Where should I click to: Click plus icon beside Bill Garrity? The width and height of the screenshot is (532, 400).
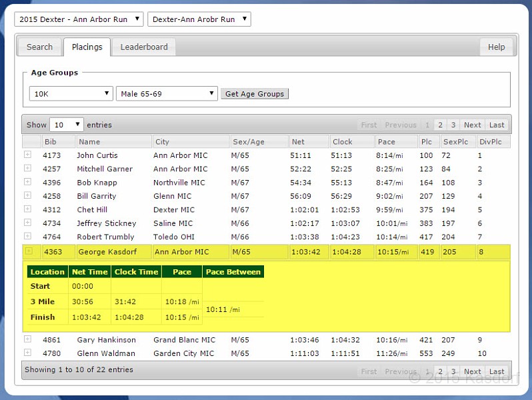pos(27,195)
